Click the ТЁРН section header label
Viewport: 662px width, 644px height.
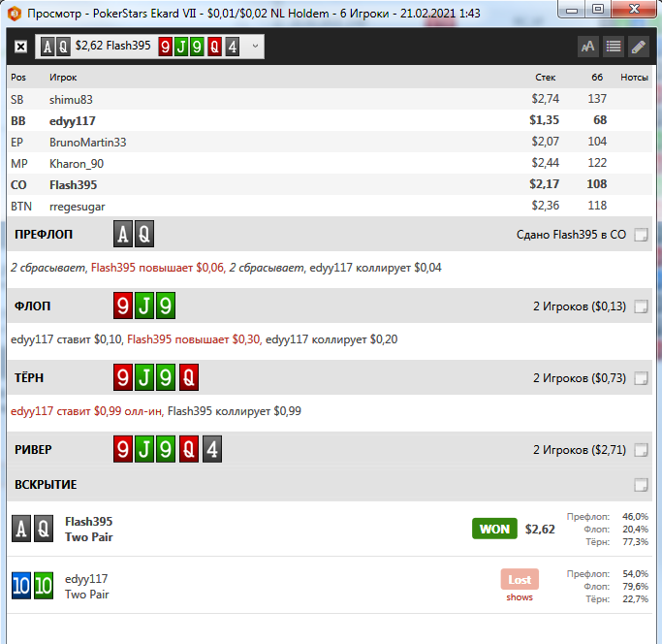(x=29, y=378)
